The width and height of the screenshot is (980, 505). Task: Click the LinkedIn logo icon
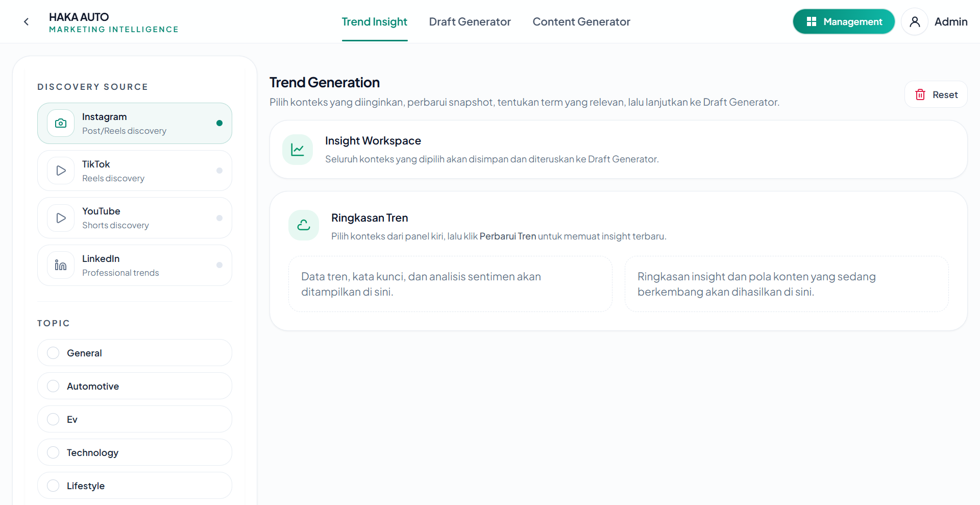click(x=61, y=265)
